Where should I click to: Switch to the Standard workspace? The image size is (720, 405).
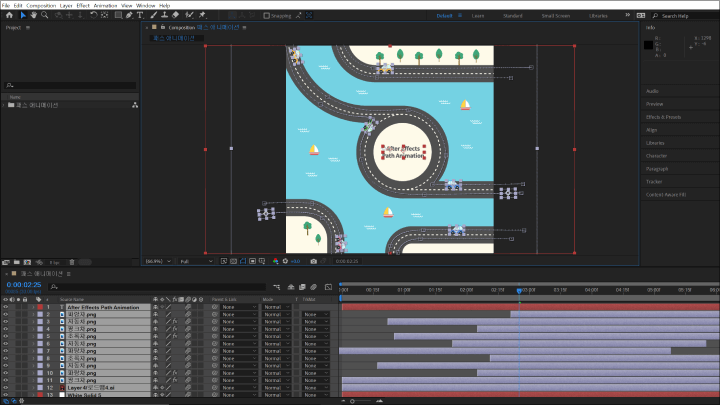(512, 16)
